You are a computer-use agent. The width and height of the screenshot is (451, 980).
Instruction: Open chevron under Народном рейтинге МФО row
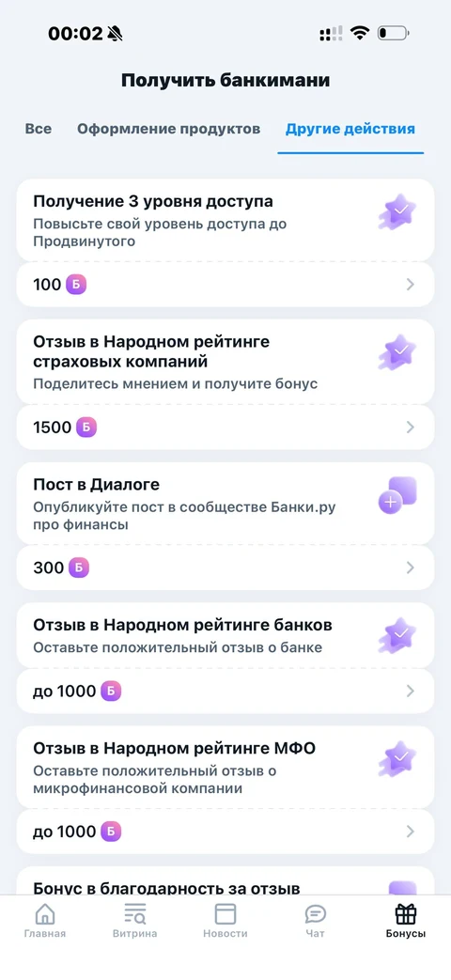coord(411,832)
